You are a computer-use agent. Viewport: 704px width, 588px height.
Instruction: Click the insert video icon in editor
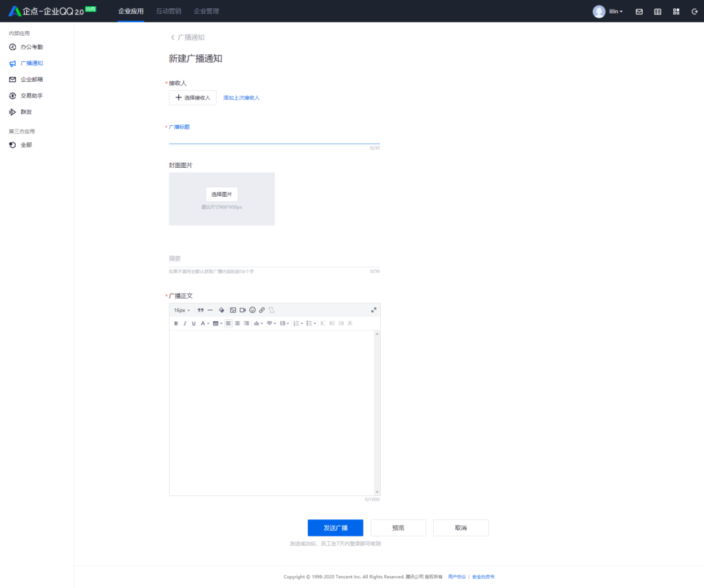click(x=243, y=310)
